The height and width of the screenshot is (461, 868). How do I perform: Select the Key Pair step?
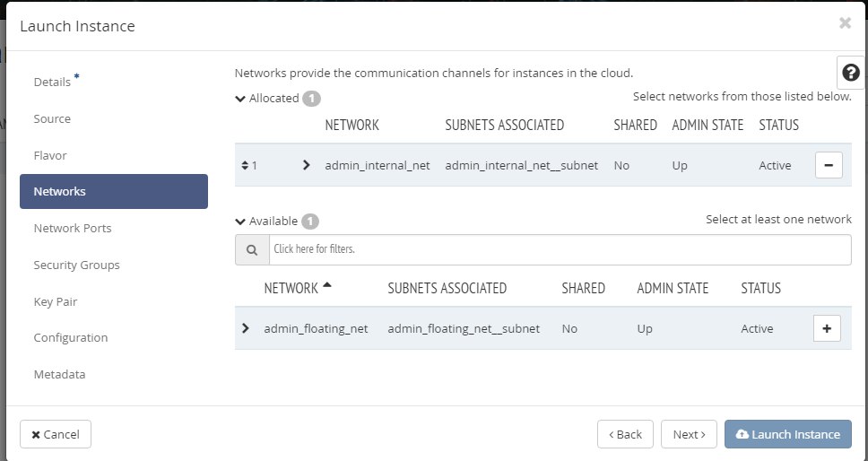[55, 301]
